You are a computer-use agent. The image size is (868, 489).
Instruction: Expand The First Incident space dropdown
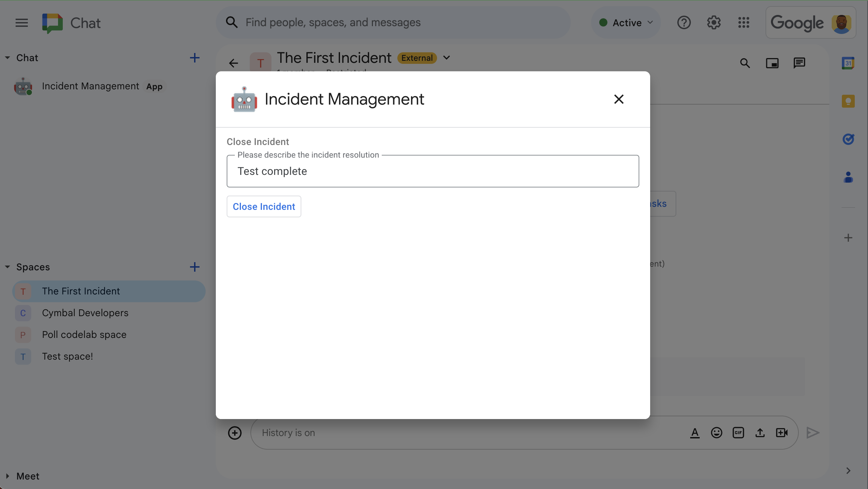click(447, 58)
